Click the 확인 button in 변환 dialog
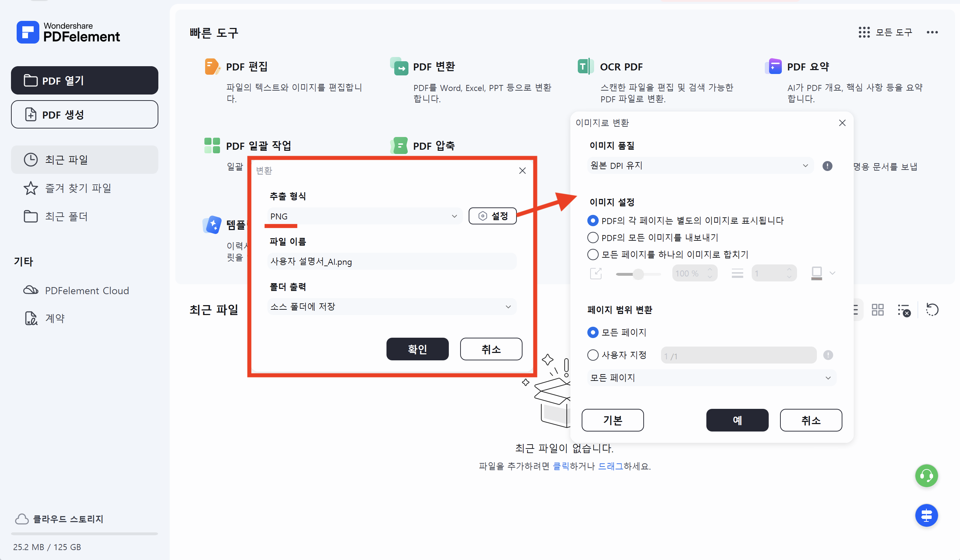 click(418, 349)
